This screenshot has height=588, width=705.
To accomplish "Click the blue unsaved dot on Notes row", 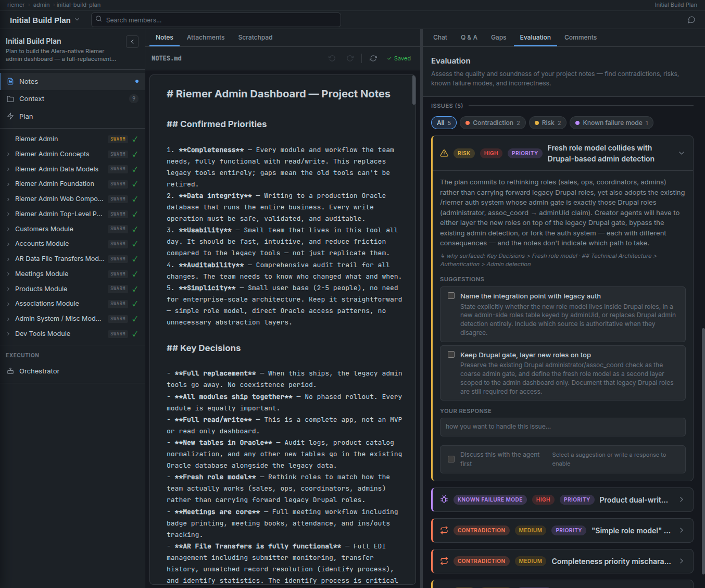I will (137, 81).
